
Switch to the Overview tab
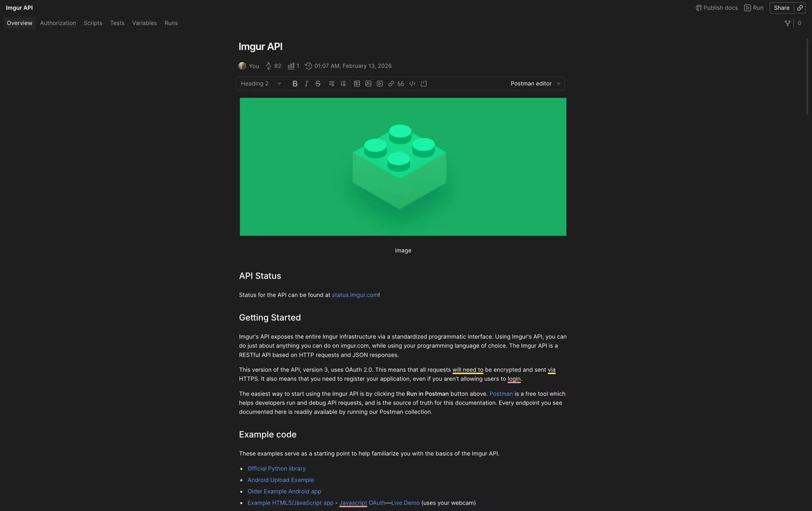click(19, 23)
